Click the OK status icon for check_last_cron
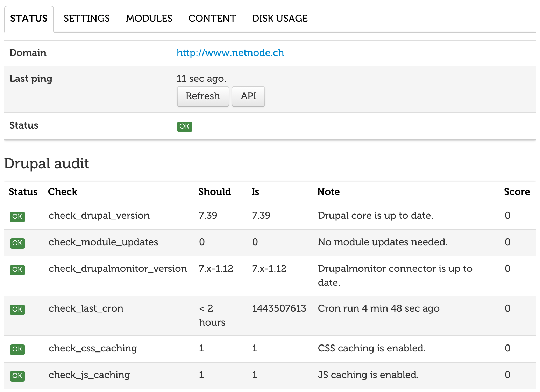This screenshot has height=392, width=540. point(17,310)
